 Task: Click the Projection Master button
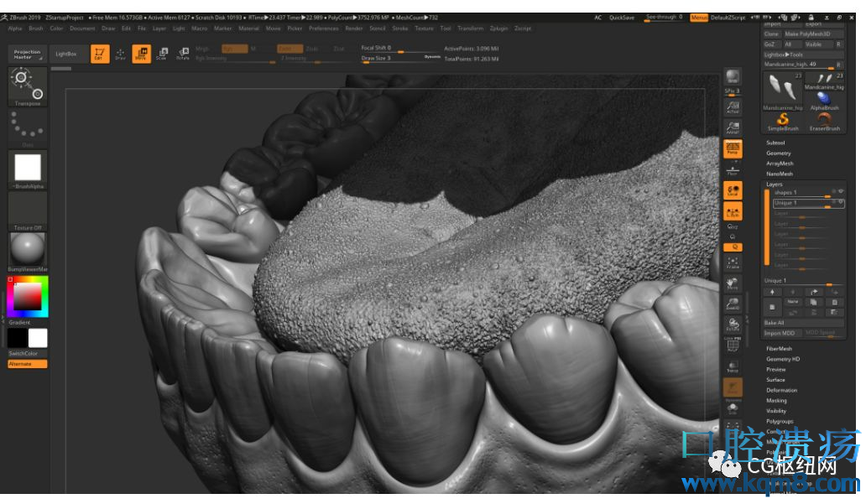coord(27,55)
